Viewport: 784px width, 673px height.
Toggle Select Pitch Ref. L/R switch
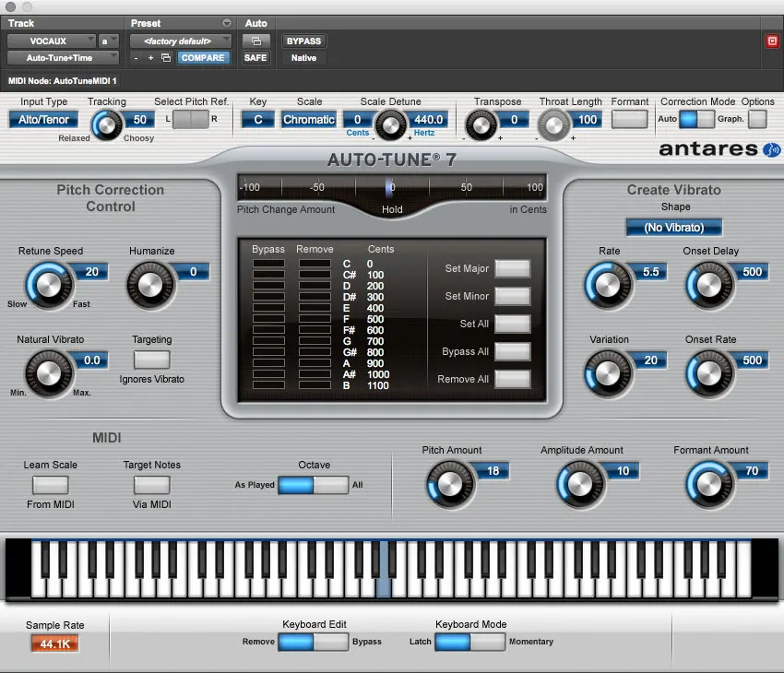point(191,119)
